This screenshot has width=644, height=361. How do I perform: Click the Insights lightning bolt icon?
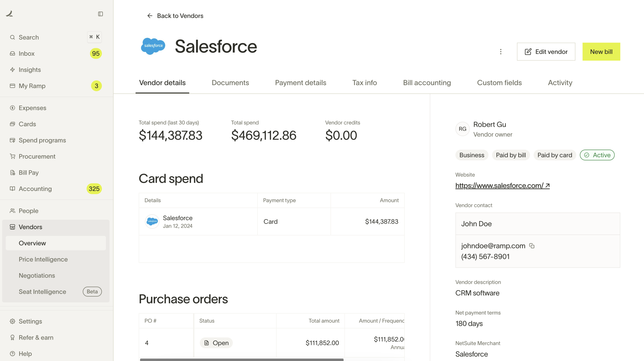pos(12,70)
